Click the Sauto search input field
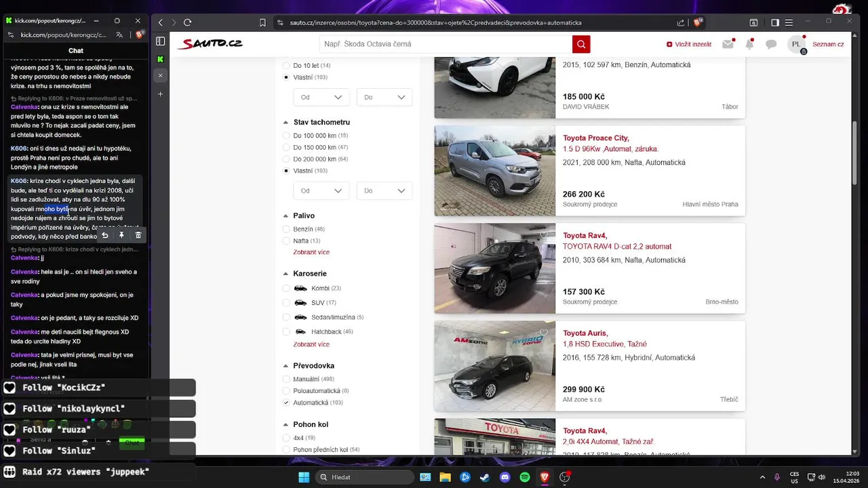Screen dimensions: 868x488 click(x=446, y=44)
